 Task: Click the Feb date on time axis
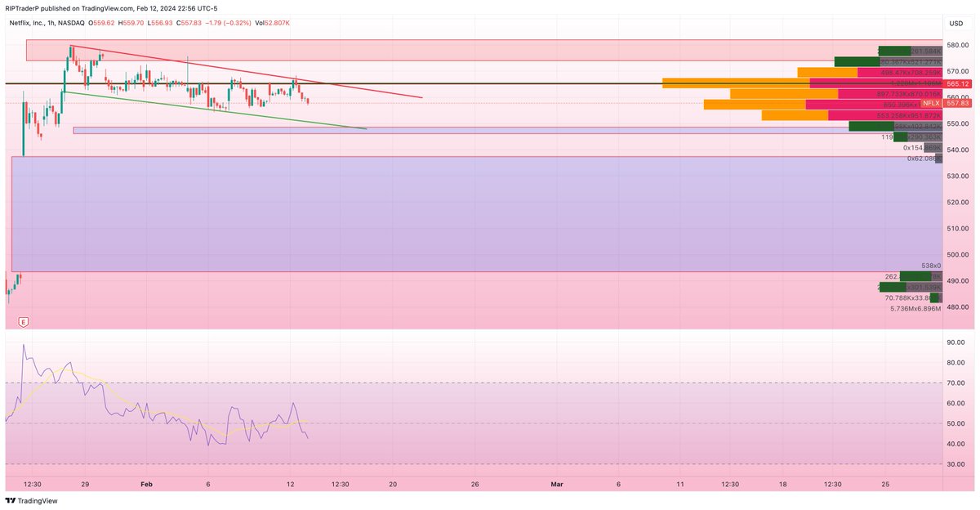[x=147, y=484]
